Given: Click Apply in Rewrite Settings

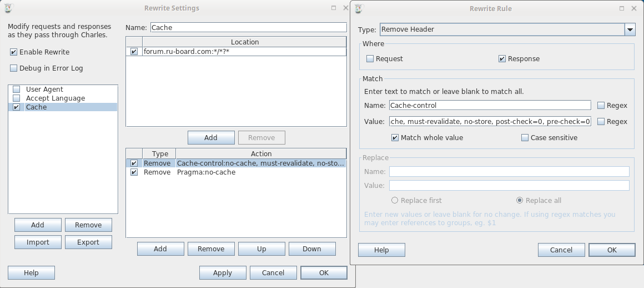Looking at the screenshot, I should point(223,273).
